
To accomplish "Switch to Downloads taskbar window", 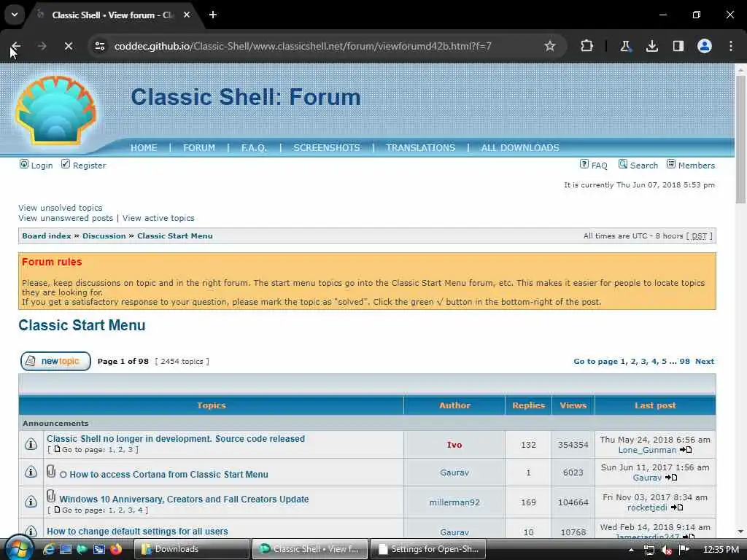I will pos(192,549).
